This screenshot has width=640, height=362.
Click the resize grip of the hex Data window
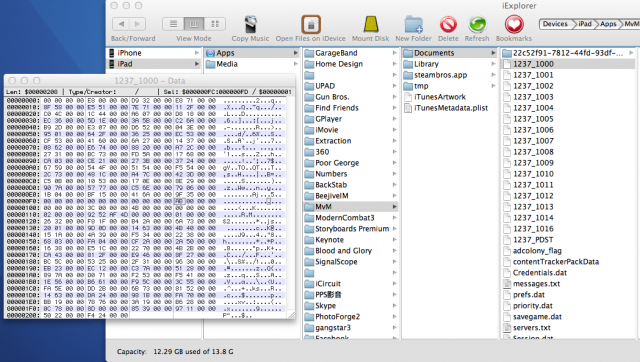tap(291, 315)
